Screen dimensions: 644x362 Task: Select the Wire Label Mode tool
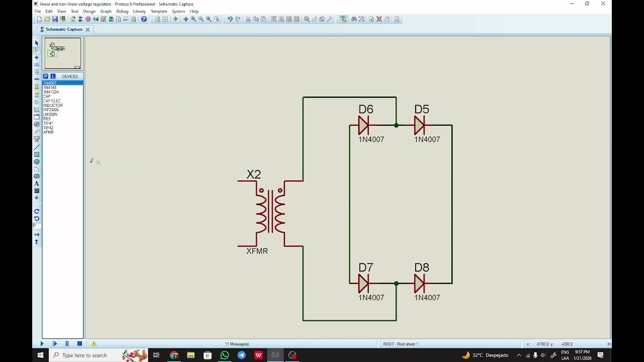37,65
